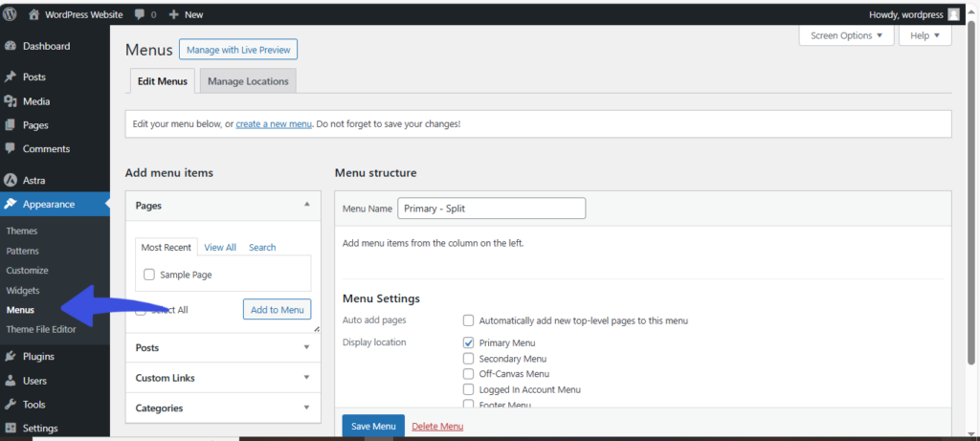Click the WordPress logo icon in admin bar
This screenshot has height=441, width=980.
point(10,14)
